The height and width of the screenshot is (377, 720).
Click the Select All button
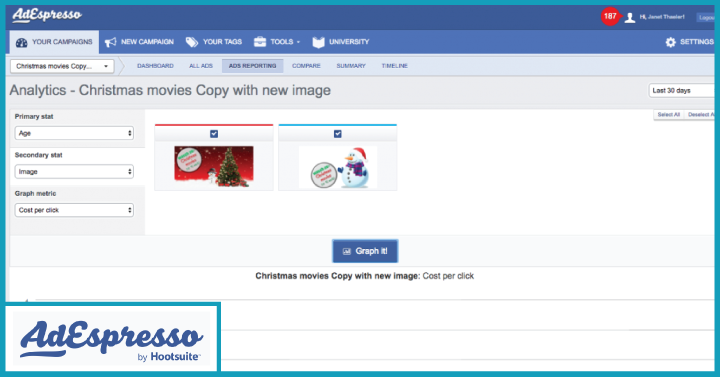click(x=669, y=115)
